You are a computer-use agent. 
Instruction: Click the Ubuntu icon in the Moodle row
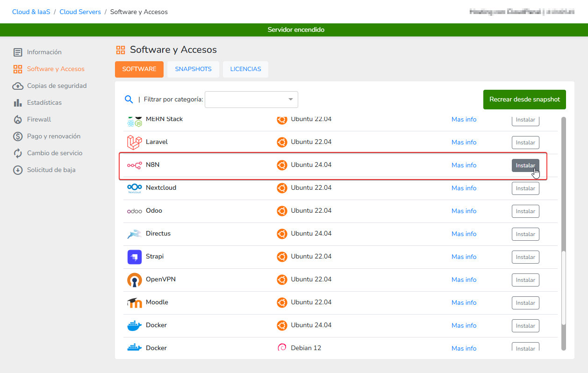click(282, 302)
